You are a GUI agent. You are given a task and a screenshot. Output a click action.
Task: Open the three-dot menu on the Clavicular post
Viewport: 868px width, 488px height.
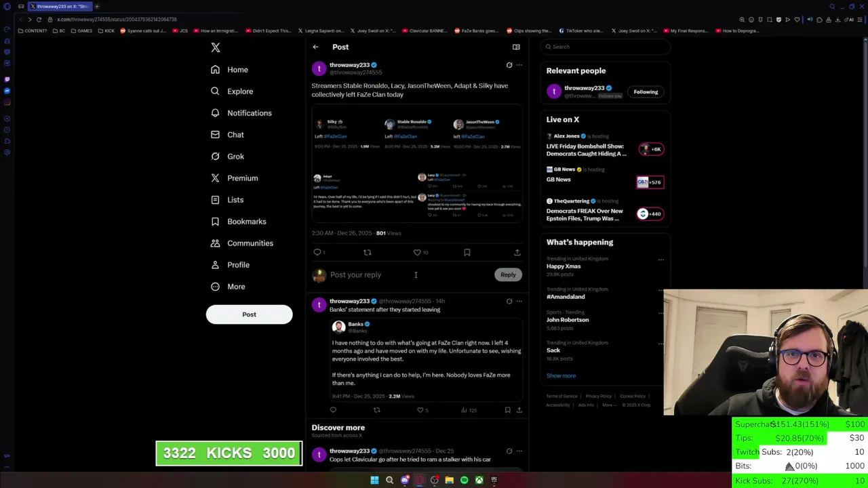point(519,451)
